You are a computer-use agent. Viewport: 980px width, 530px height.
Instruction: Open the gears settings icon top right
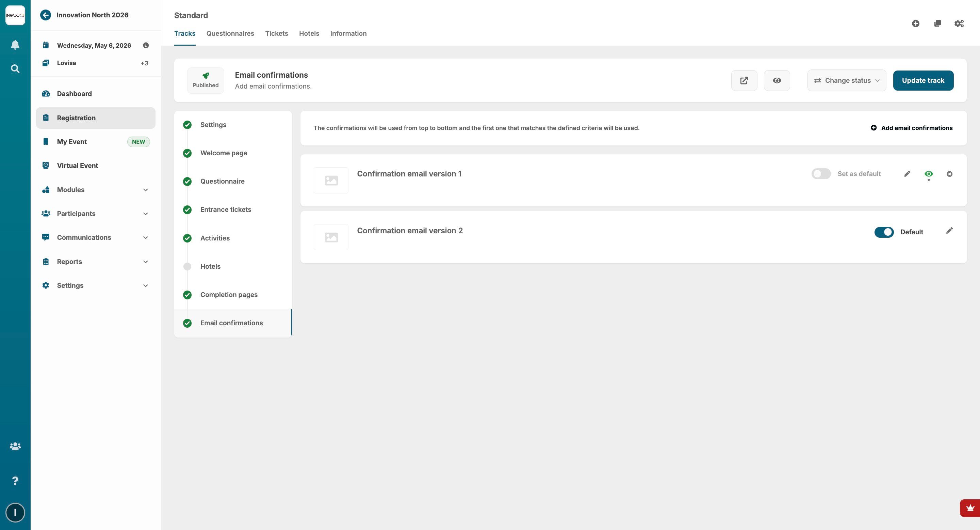pos(959,24)
